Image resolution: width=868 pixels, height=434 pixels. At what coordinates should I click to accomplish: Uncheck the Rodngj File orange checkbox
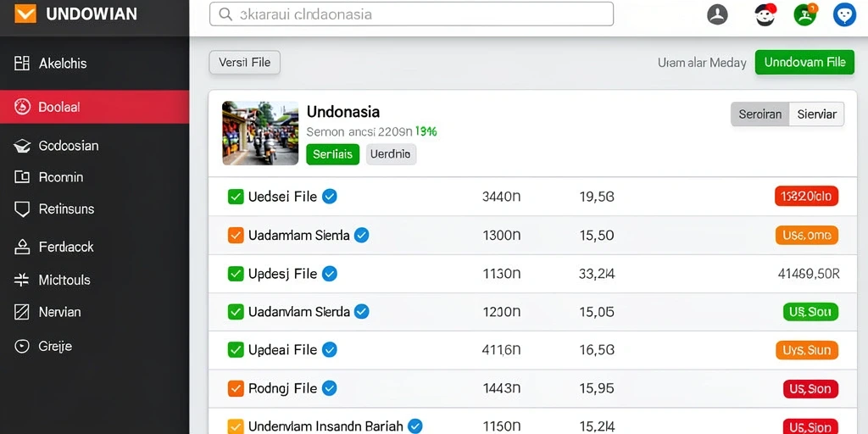point(236,388)
